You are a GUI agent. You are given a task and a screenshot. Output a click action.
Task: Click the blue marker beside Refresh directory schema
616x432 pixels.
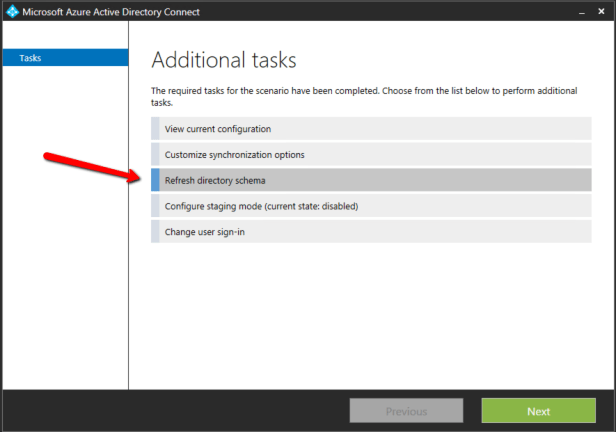click(155, 181)
